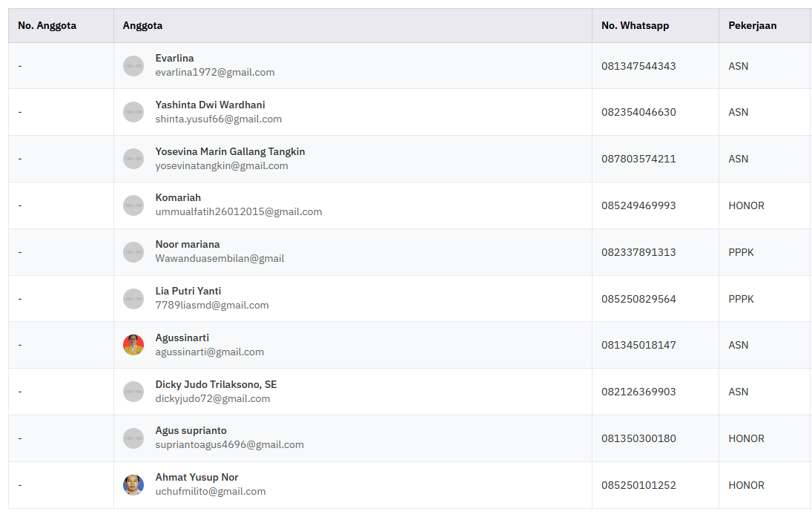Click phone number 081345018147

coord(638,345)
